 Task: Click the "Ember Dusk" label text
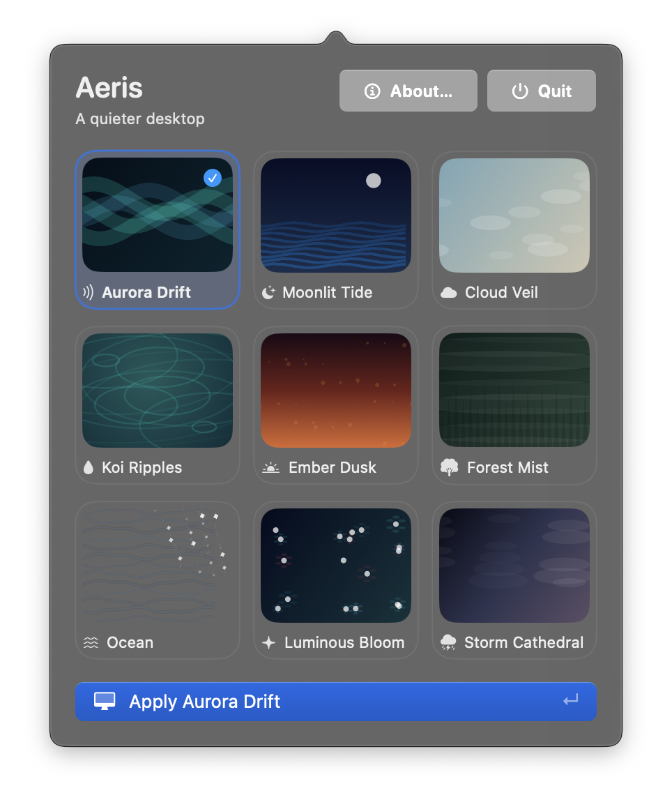click(x=333, y=467)
